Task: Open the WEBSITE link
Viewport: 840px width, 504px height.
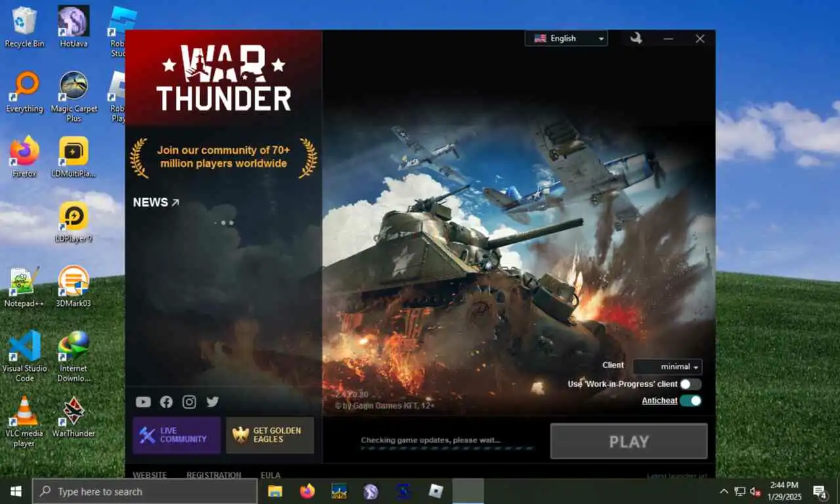Action: (150, 474)
